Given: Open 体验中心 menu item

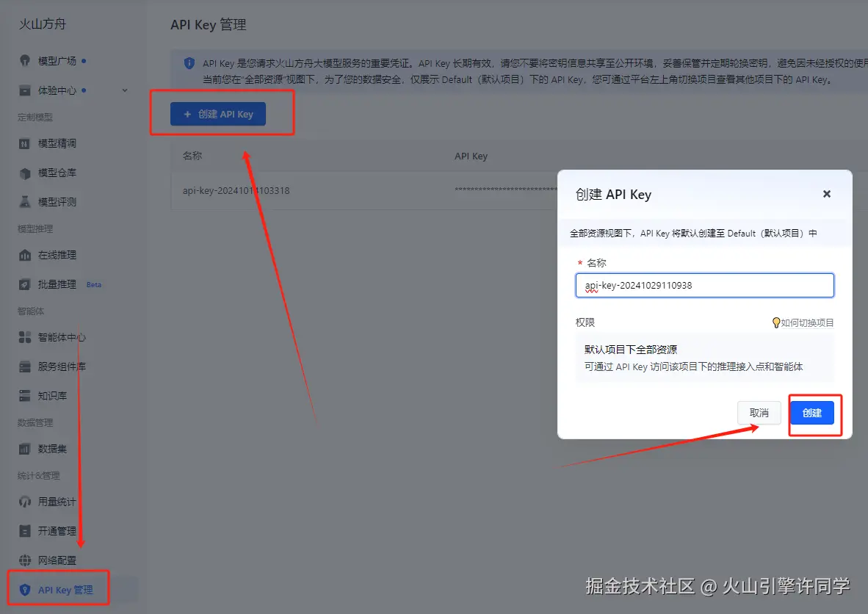Looking at the screenshot, I should (57, 90).
